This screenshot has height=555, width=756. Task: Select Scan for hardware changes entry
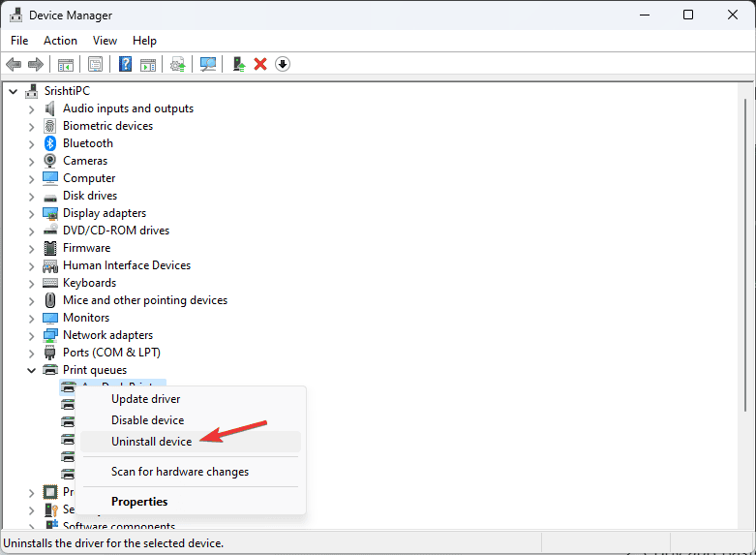[191, 472]
